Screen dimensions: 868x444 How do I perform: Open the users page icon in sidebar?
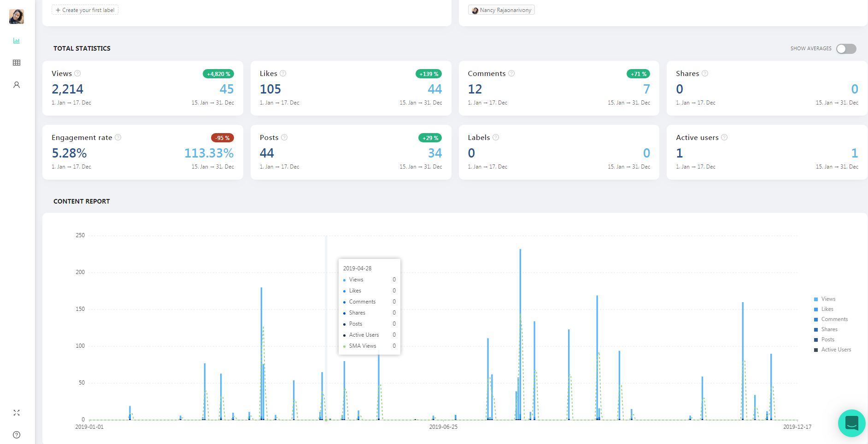tap(17, 85)
